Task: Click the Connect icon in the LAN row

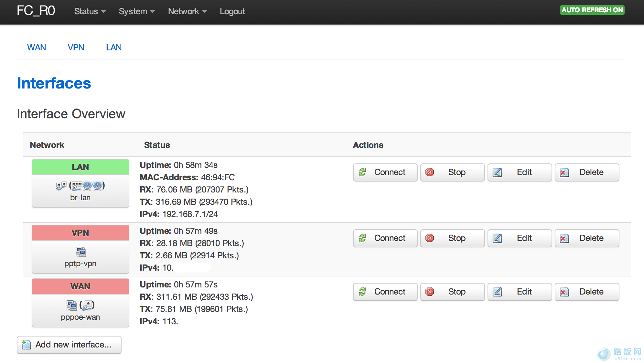Action: tap(362, 172)
